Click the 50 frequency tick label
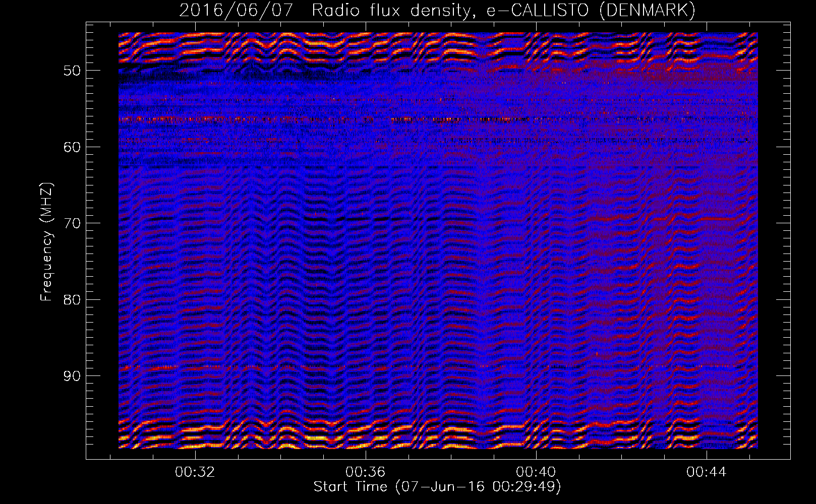The height and width of the screenshot is (504, 816). [72, 71]
